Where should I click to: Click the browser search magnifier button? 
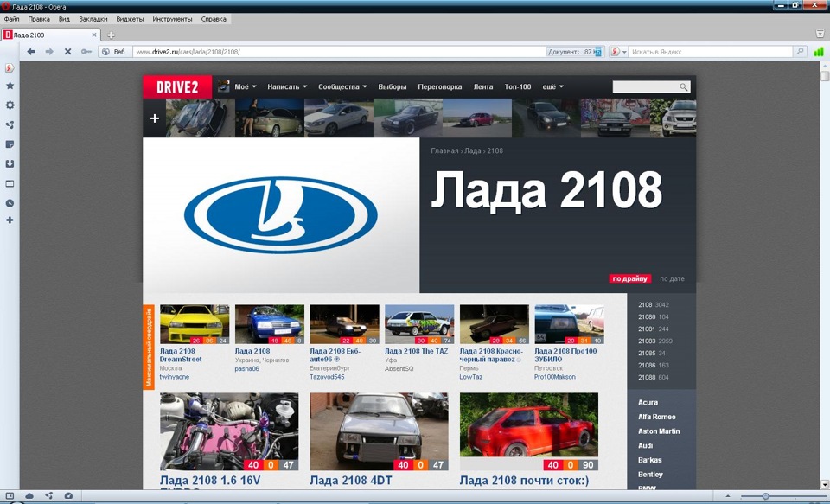[800, 51]
